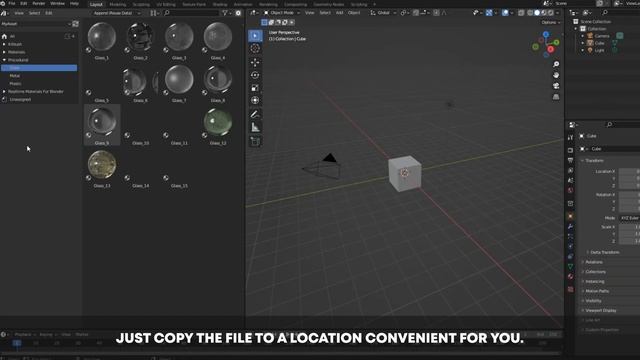Select the Transform tool

pos(255,100)
